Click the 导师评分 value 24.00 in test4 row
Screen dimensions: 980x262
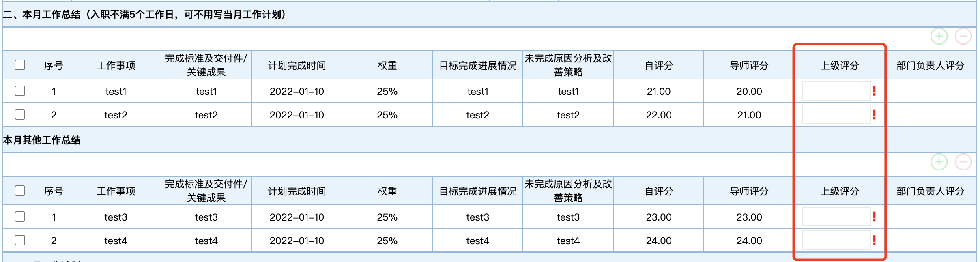click(749, 241)
